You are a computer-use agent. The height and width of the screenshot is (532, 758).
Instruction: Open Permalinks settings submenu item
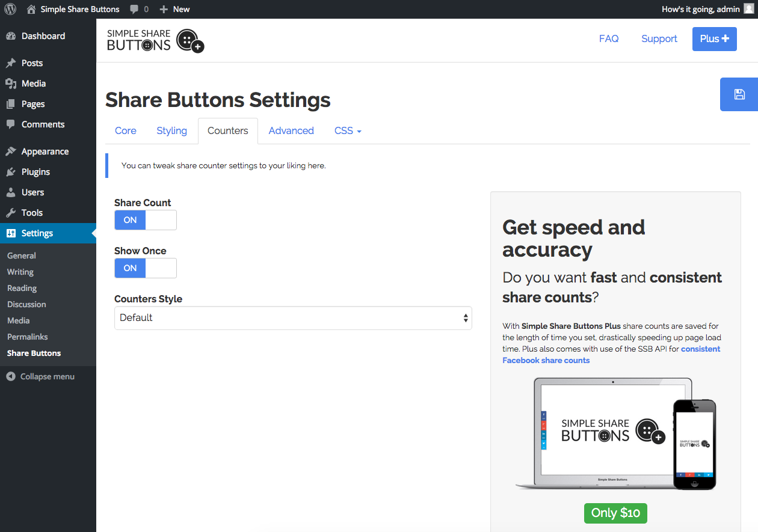pos(28,337)
